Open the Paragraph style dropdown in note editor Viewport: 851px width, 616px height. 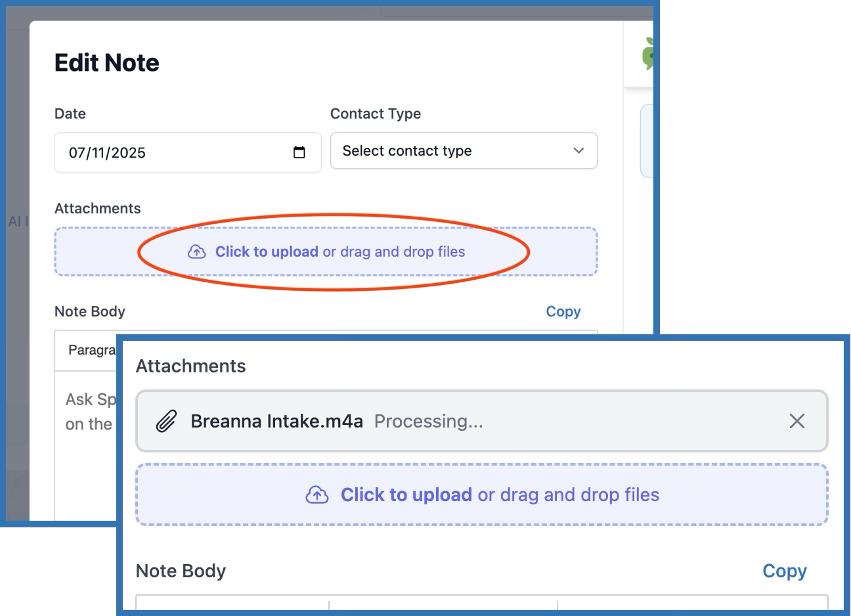(x=91, y=350)
